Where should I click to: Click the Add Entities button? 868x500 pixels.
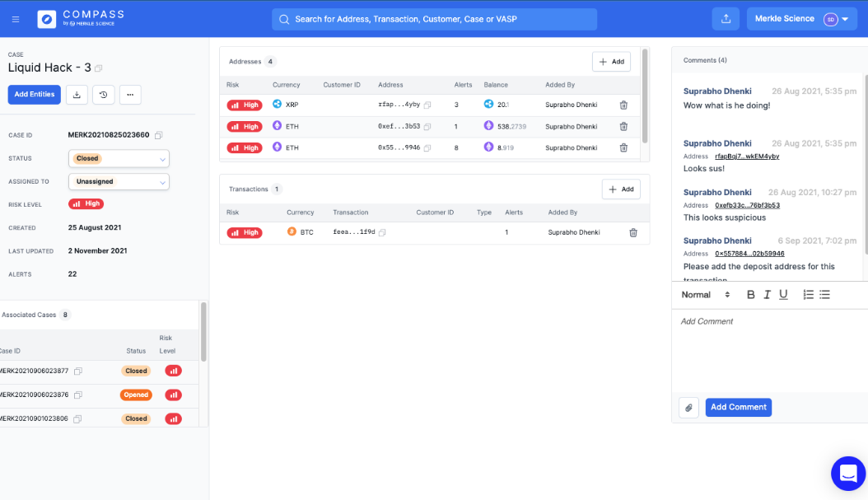pyautogui.click(x=35, y=95)
